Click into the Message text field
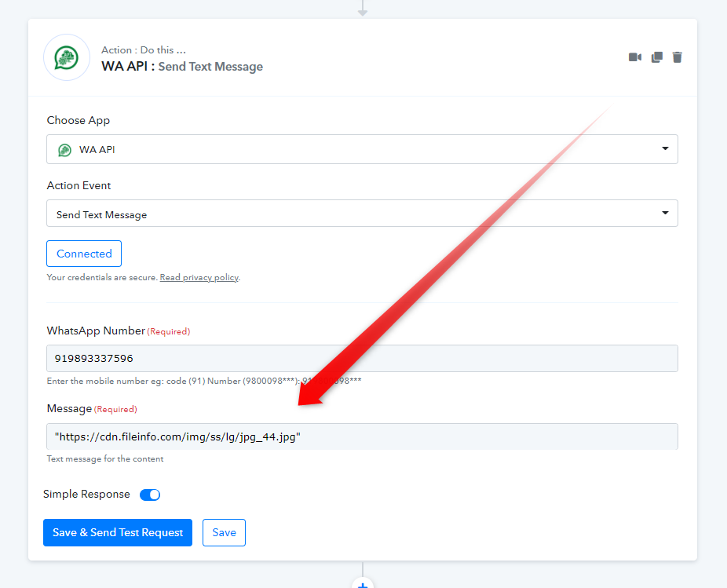Screen dimensions: 727x588 [x=362, y=436]
